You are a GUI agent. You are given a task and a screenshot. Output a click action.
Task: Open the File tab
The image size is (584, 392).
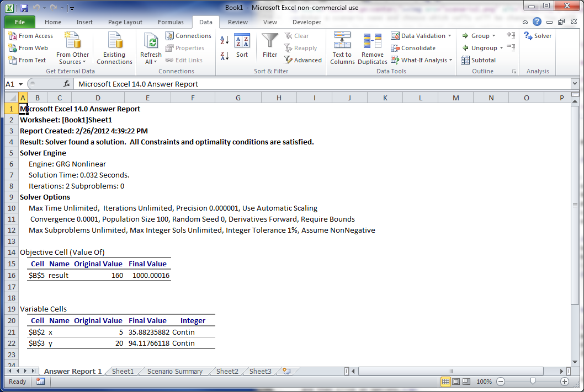[20, 22]
